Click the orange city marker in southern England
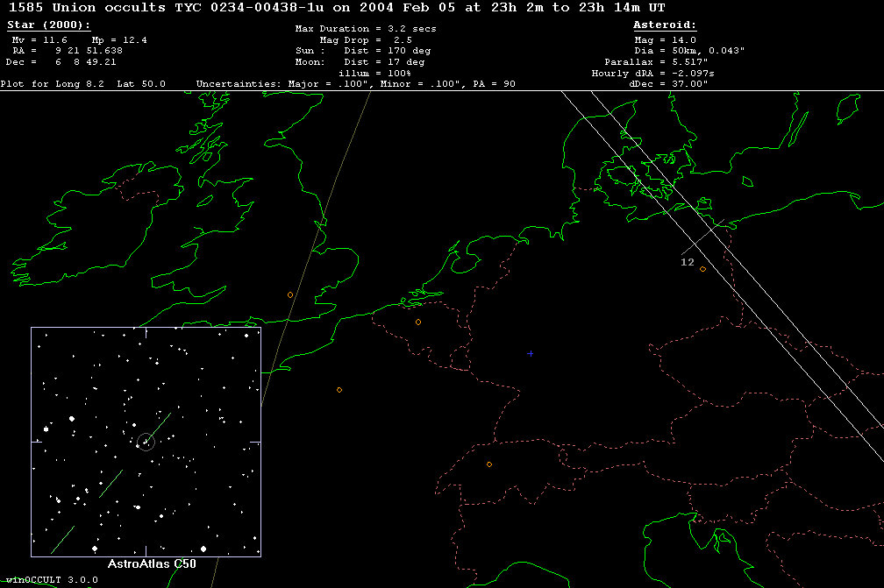The width and height of the screenshot is (884, 588). 290,294
